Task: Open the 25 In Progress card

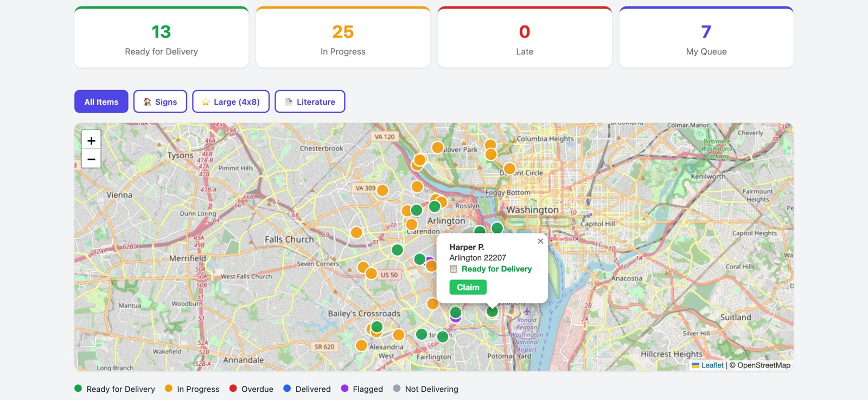Action: pos(343,37)
